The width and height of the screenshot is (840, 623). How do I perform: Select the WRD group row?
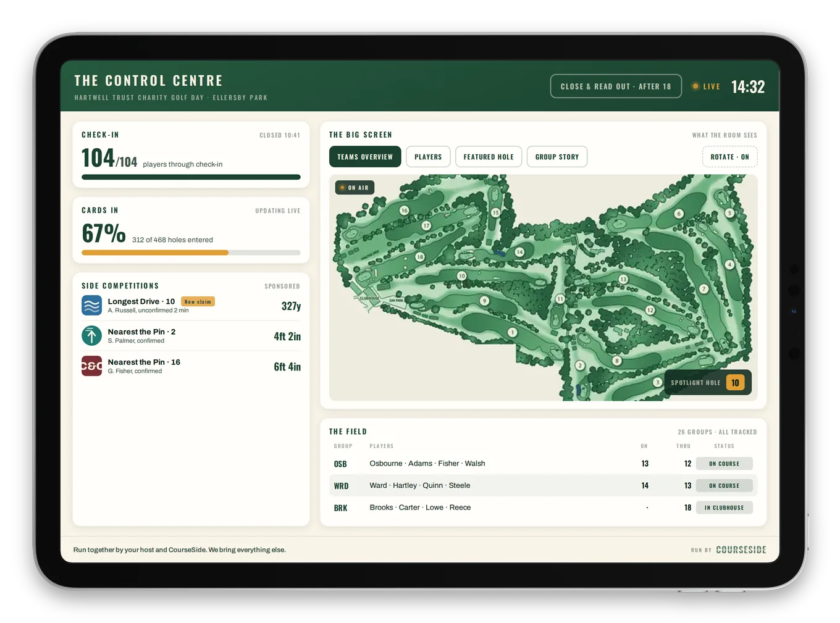544,485
